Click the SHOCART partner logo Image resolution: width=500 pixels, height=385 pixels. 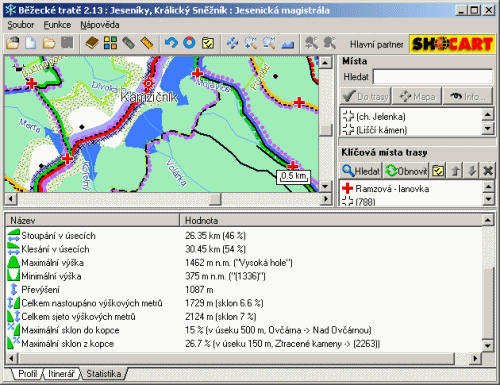(x=452, y=44)
